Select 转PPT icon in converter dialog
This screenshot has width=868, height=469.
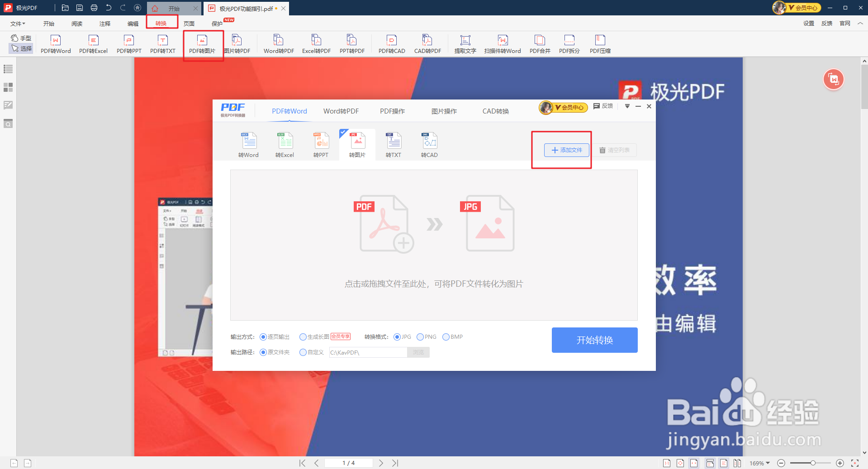coord(321,145)
